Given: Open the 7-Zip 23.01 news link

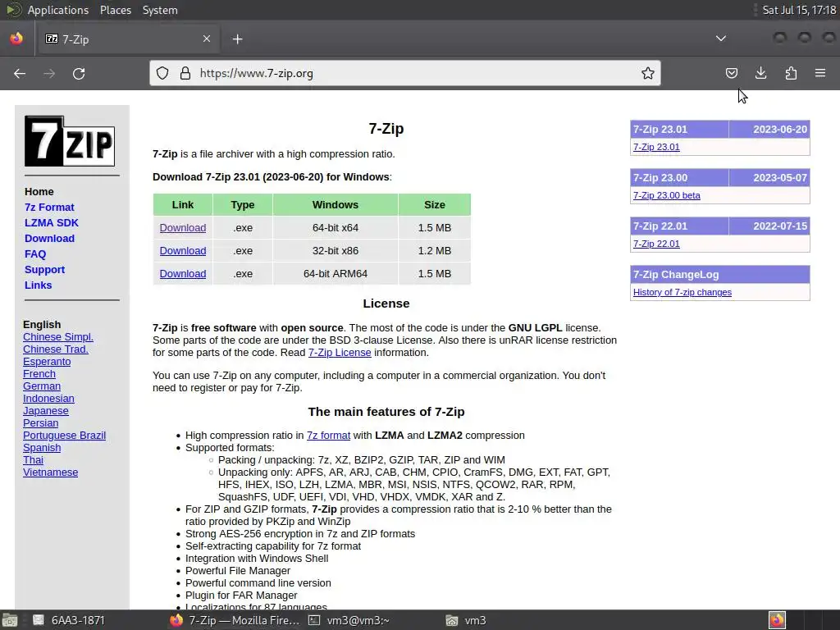Looking at the screenshot, I should (656, 147).
